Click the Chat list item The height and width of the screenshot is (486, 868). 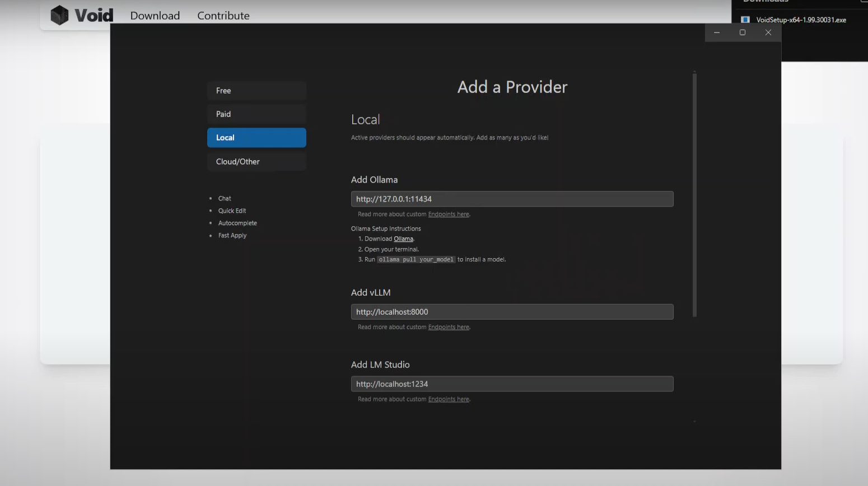point(225,199)
